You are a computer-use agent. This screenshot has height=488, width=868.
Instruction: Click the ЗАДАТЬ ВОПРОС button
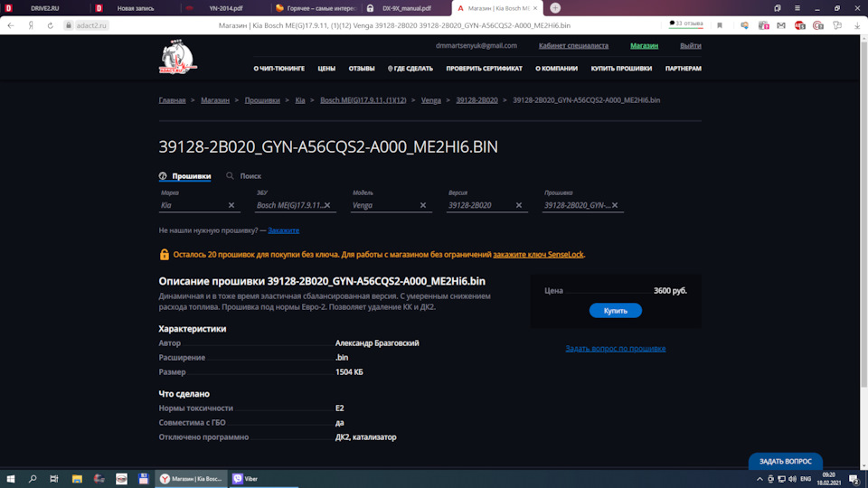click(x=785, y=462)
